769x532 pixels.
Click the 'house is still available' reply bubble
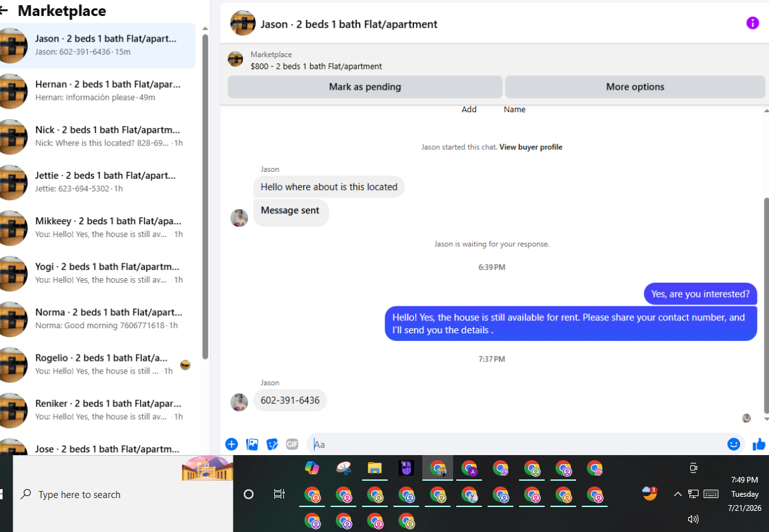coord(571,323)
